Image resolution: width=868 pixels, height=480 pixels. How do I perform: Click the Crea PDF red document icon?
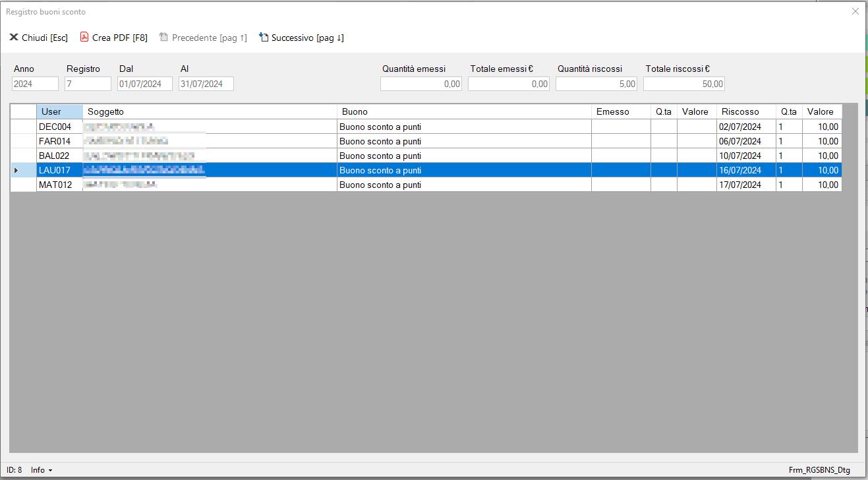coord(84,38)
